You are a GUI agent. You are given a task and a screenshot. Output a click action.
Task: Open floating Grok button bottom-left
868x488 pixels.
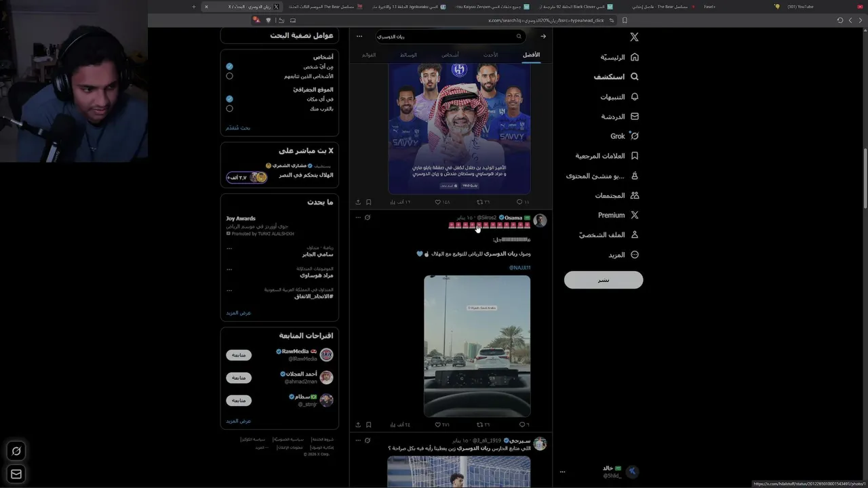[16, 451]
